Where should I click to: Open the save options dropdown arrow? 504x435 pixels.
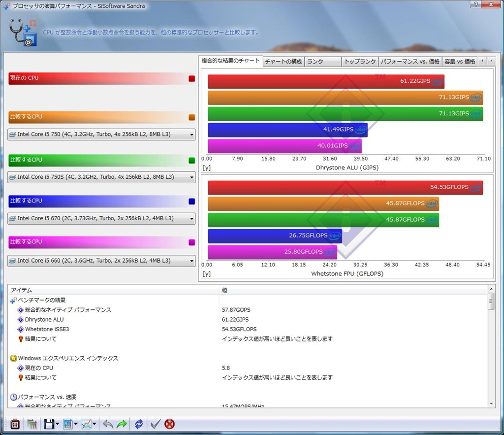[57, 424]
